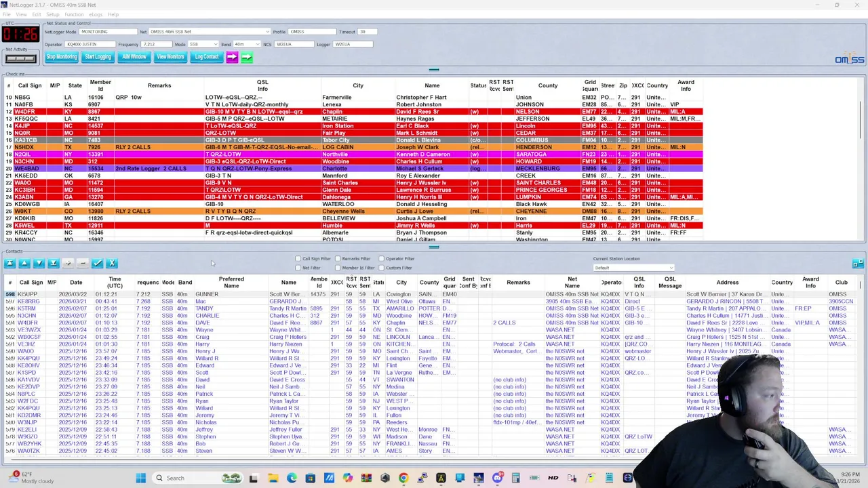Viewport: 868px width, 488px height.
Task: Open the Help menu
Action: (113, 14)
